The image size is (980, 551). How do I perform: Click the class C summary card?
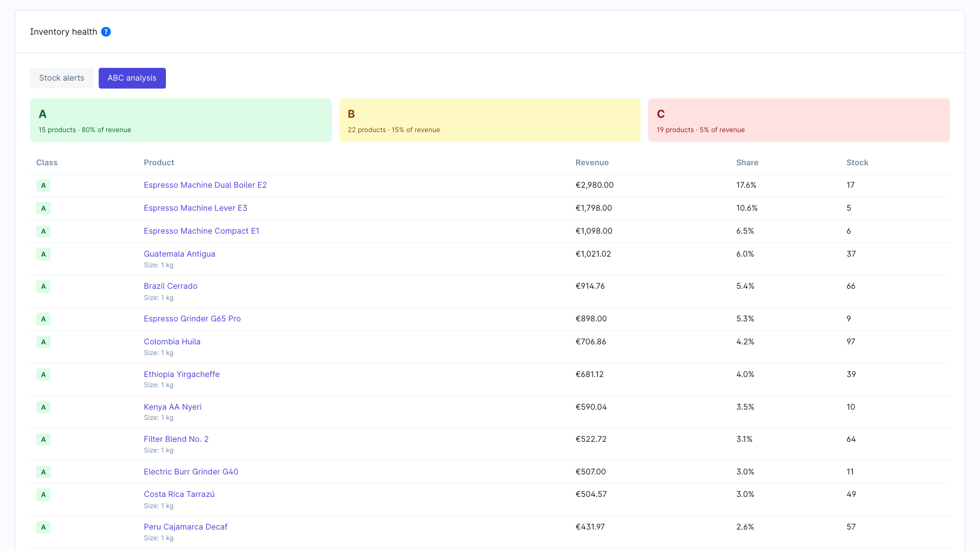(799, 120)
